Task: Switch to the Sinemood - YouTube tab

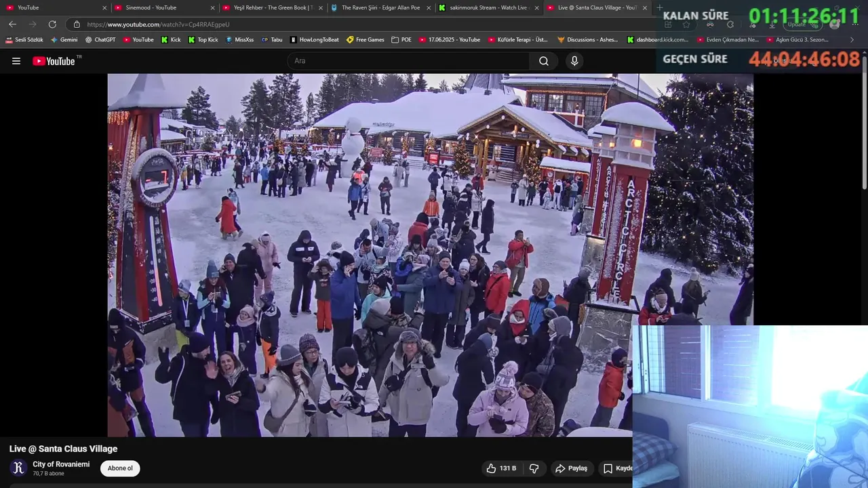Action: [163, 8]
